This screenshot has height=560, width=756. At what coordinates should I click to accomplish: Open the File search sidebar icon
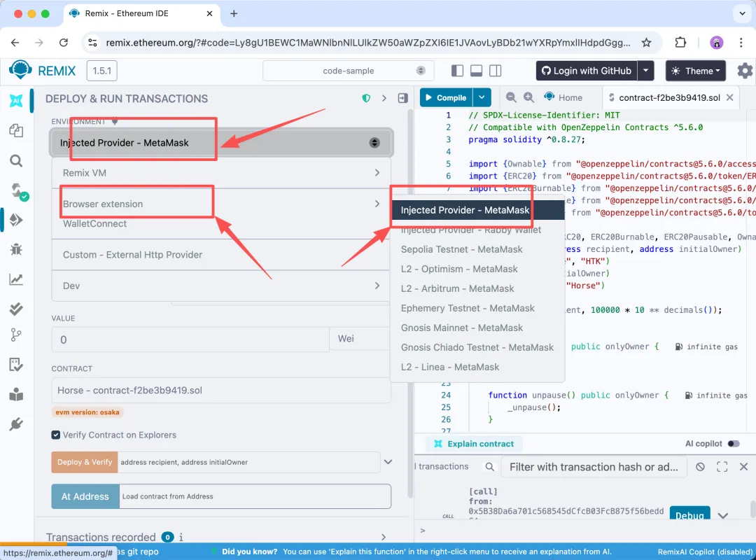click(16, 160)
